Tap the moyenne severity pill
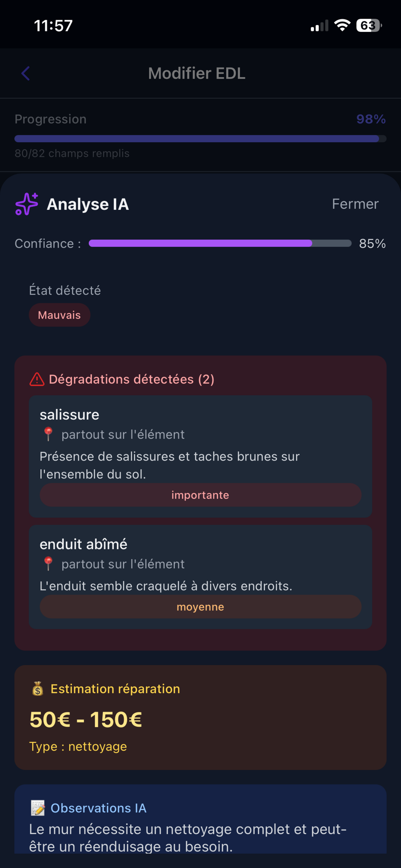Screen dimensions: 401x868 click(200, 606)
